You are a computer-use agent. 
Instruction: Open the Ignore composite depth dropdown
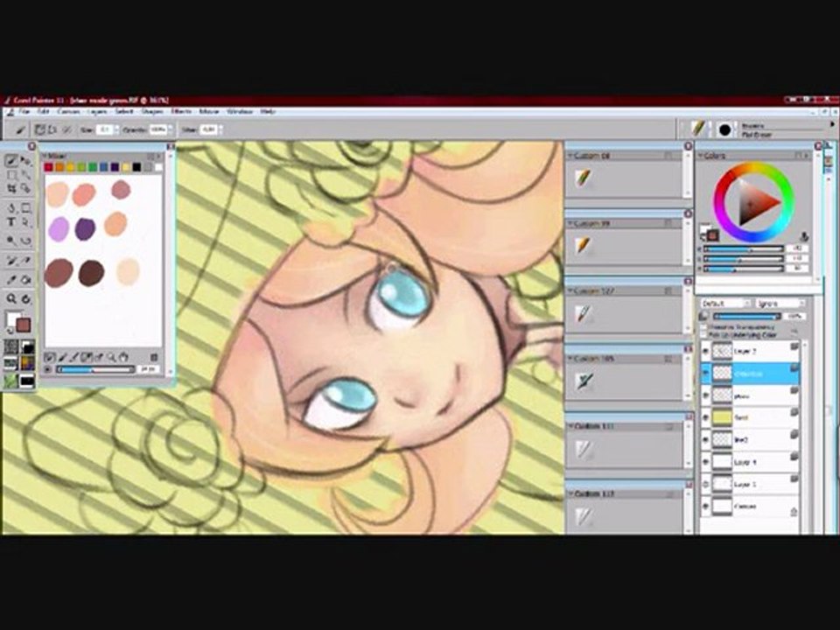click(780, 304)
